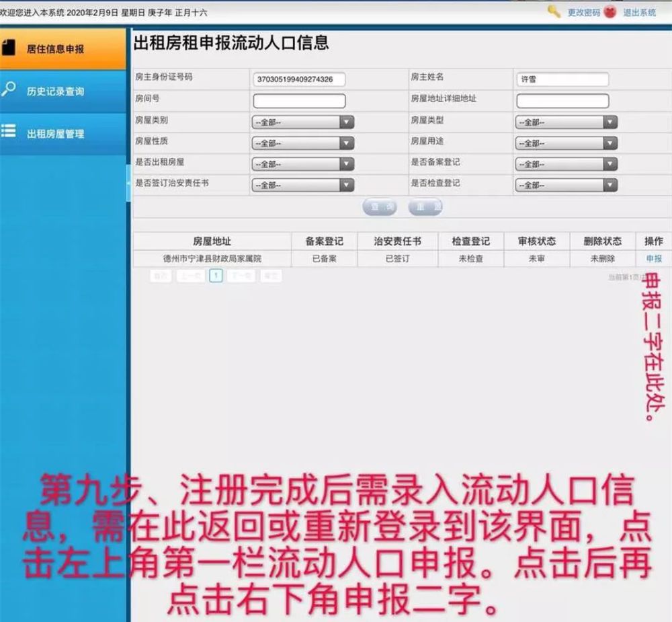The image size is (672, 622).
Task: Click the 删除状态 column header
Action: click(x=603, y=241)
